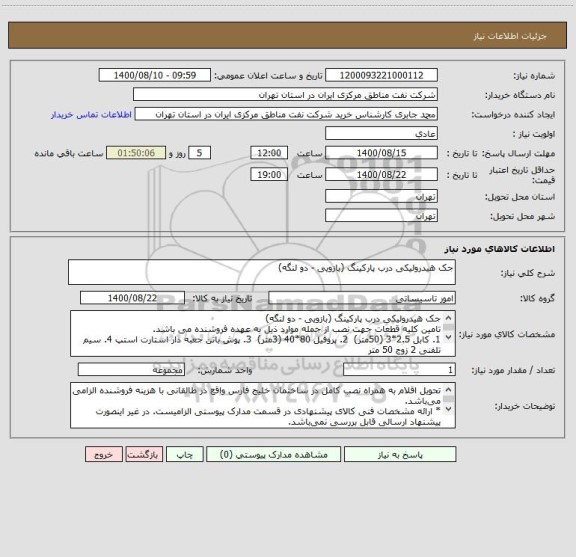Click مهلت ارسال پاسخ: تا تاریخ label

click(501, 153)
